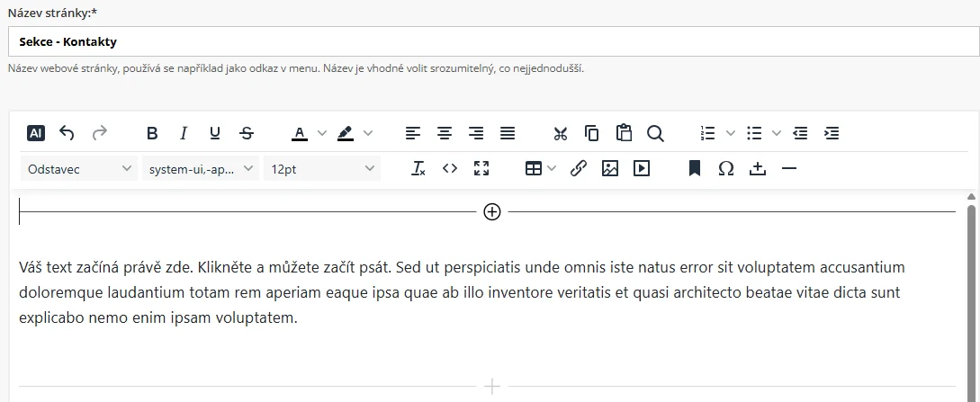Image resolution: width=980 pixels, height=402 pixels.
Task: Open find and replace search
Action: tap(655, 133)
